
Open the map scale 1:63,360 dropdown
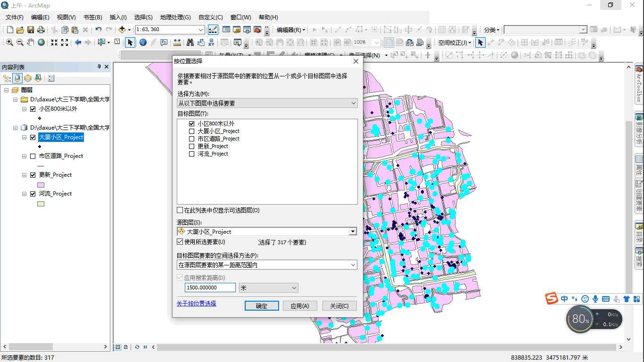pyautogui.click(x=200, y=30)
